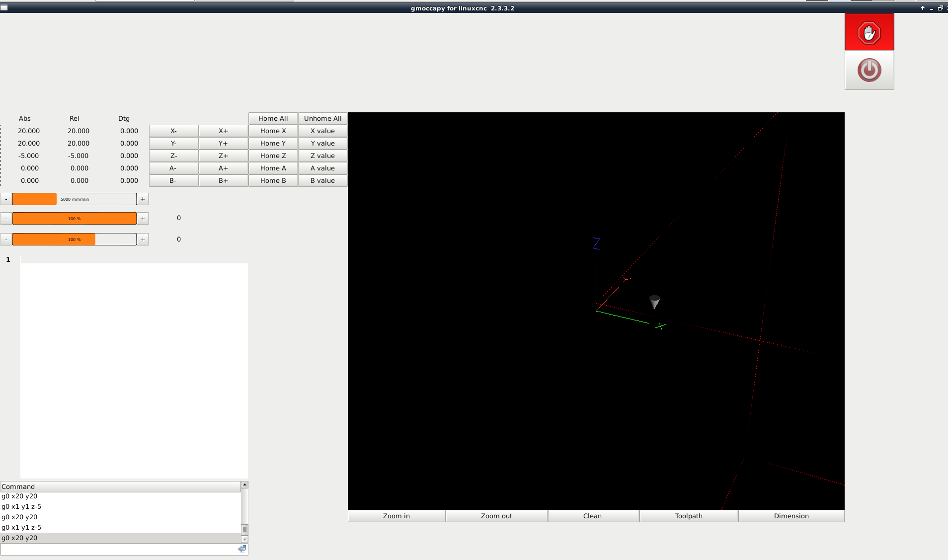The width and height of the screenshot is (948, 560).
Task: Decrease jog speed with minus button
Action: point(6,199)
